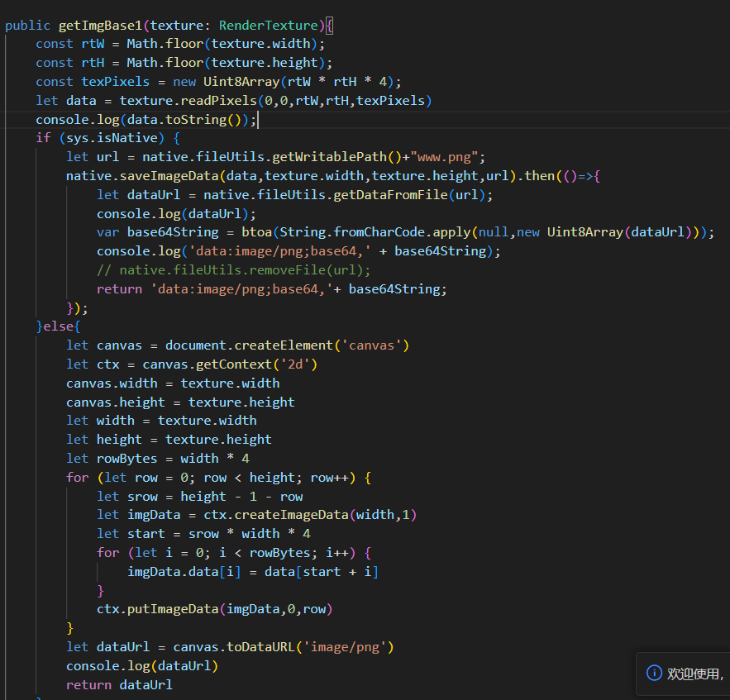
Task: Click the 'saveImageData' method call
Action: click(169, 176)
